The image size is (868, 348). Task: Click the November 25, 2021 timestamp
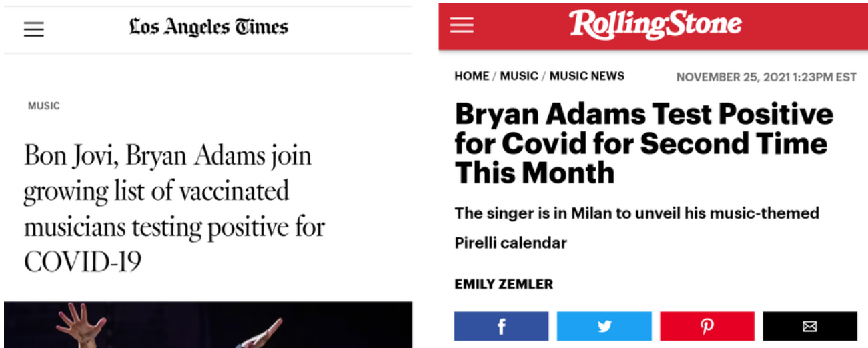(x=766, y=77)
